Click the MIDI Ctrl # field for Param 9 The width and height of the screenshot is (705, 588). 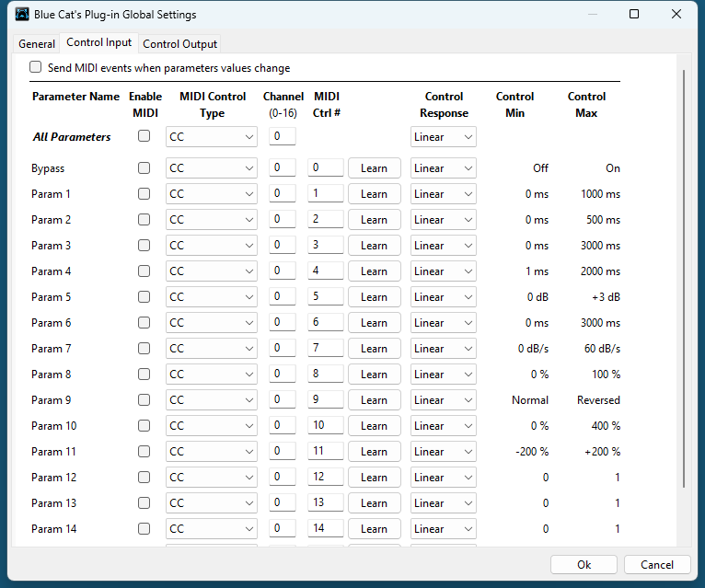[x=326, y=400]
